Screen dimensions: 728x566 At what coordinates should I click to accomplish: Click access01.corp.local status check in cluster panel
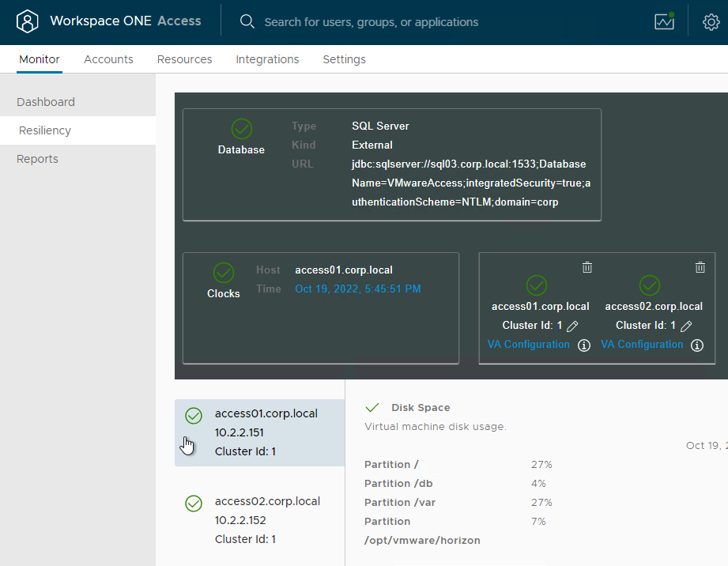[x=537, y=285]
